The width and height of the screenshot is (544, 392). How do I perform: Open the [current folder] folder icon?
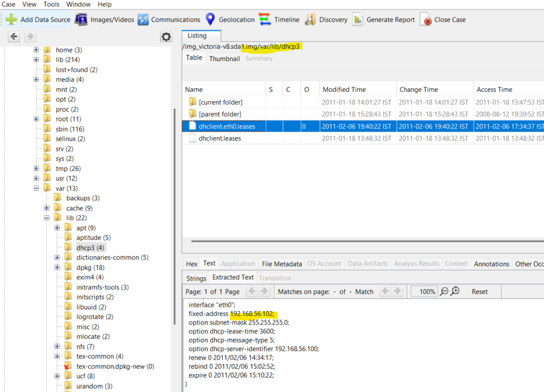(192, 101)
